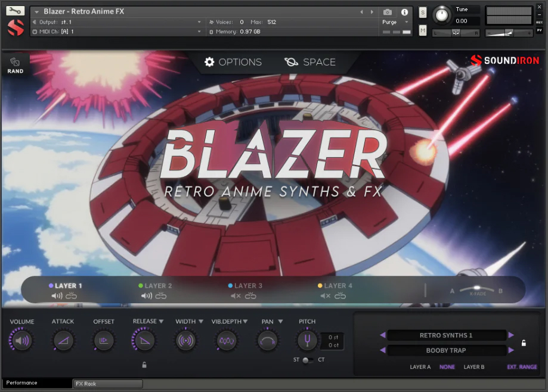Switch to the Performance tab
Image resolution: width=548 pixels, height=392 pixels.
click(x=36, y=383)
